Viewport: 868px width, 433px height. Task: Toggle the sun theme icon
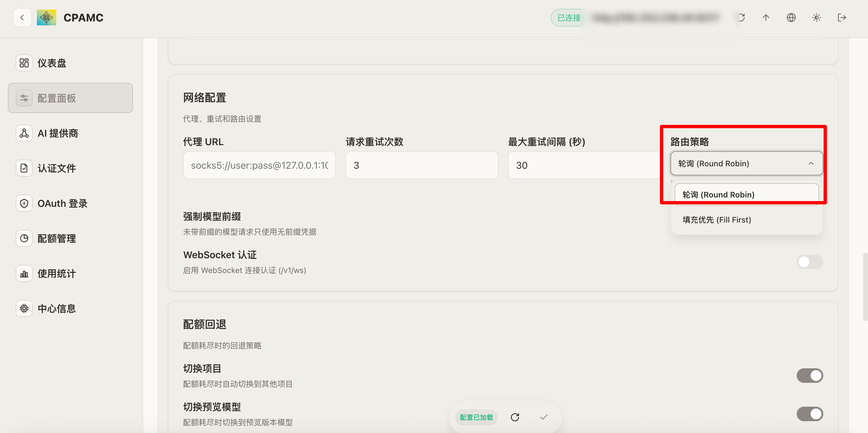pyautogui.click(x=816, y=18)
